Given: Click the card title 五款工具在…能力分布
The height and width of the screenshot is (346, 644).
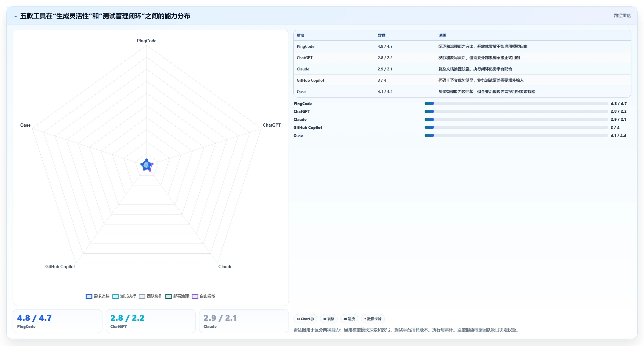Looking at the screenshot, I should [105, 16].
